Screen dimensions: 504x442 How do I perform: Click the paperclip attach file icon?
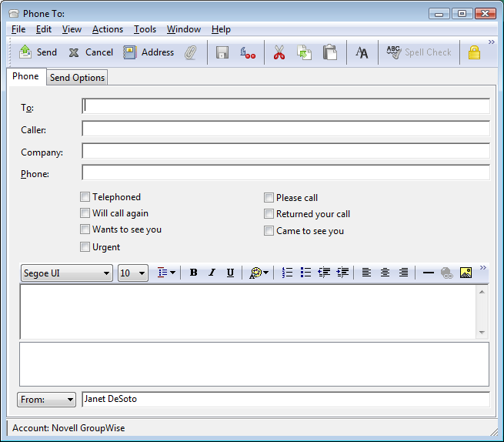[191, 52]
